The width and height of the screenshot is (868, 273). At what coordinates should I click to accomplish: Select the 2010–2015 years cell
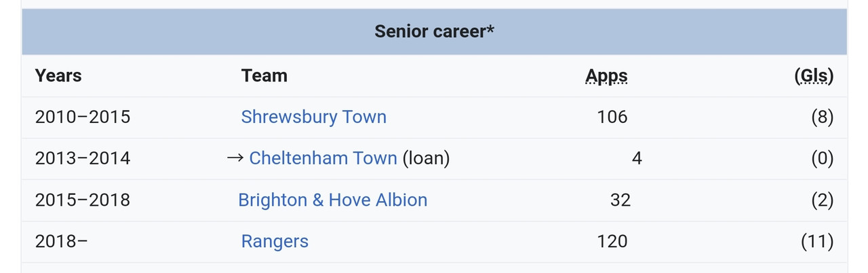[x=83, y=117]
